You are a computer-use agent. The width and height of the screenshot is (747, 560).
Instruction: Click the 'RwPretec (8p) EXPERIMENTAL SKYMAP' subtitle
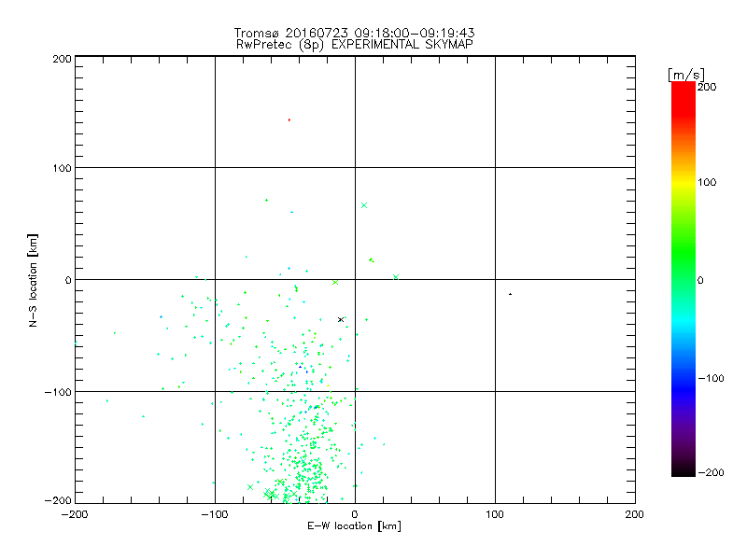click(355, 45)
